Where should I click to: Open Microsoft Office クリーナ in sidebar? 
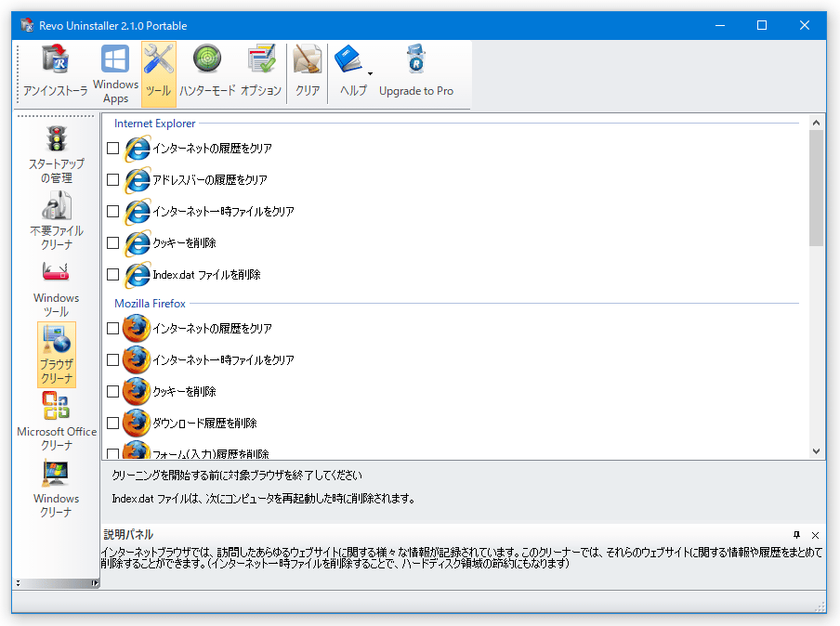click(x=57, y=422)
